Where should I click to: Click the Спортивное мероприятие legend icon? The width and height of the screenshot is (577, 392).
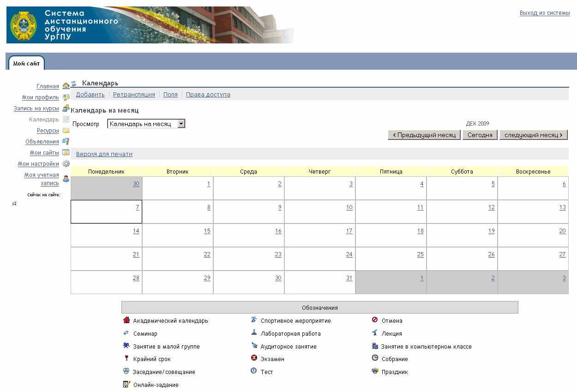[254, 320]
